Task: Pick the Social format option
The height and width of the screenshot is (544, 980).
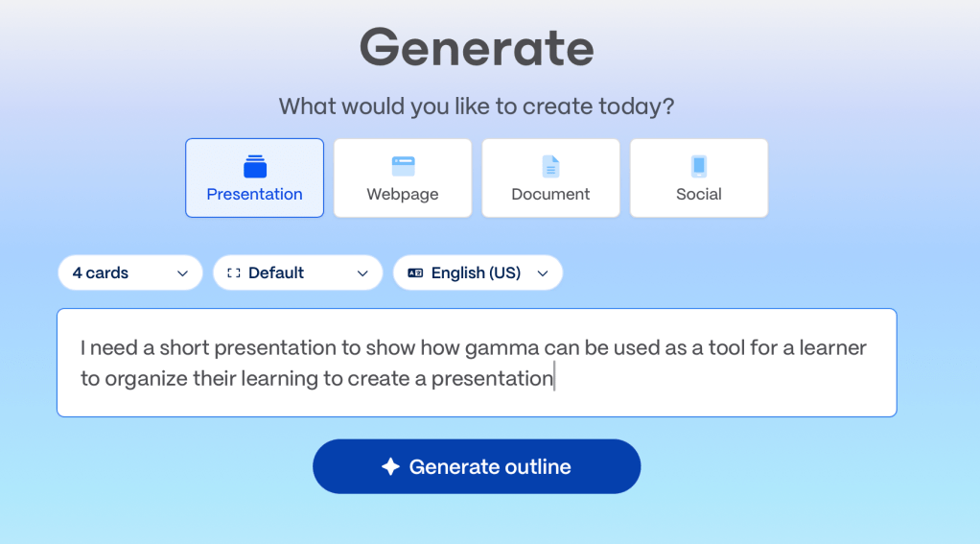Action: pos(699,178)
